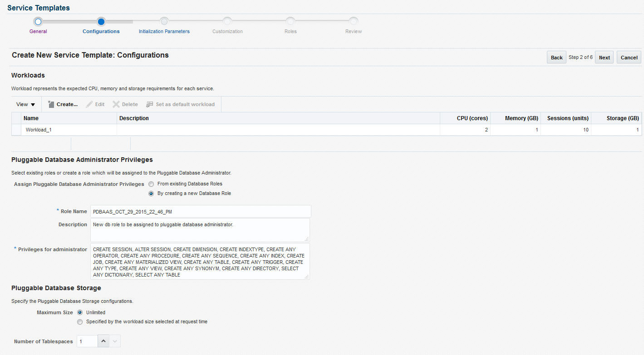Click Create workload toolbar button
The width and height of the screenshot is (644, 355).
tap(63, 104)
